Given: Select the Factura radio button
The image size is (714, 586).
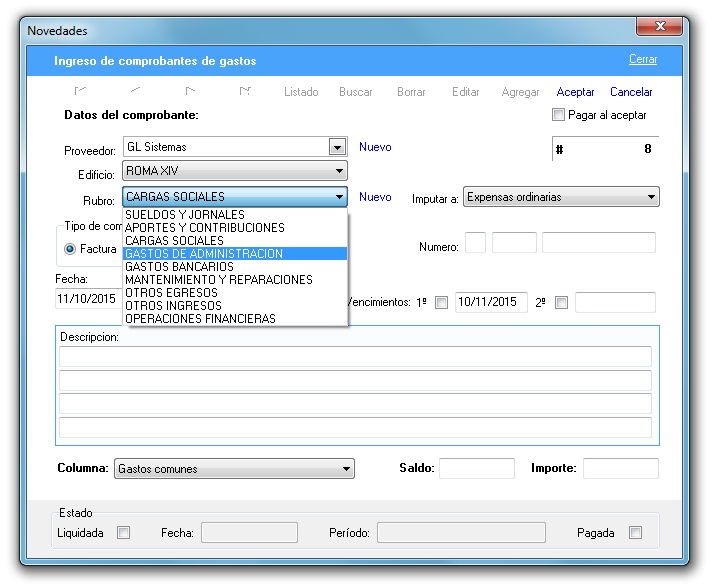Looking at the screenshot, I should click(x=70, y=248).
